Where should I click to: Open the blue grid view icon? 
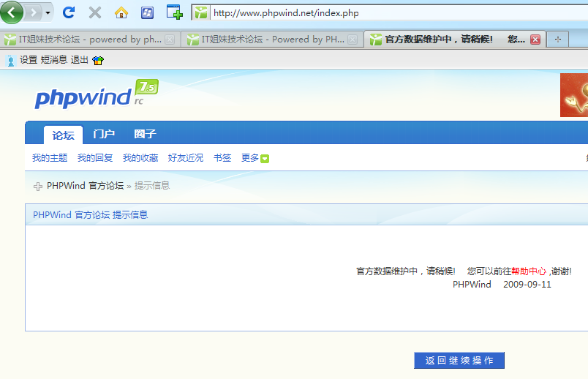(x=147, y=12)
